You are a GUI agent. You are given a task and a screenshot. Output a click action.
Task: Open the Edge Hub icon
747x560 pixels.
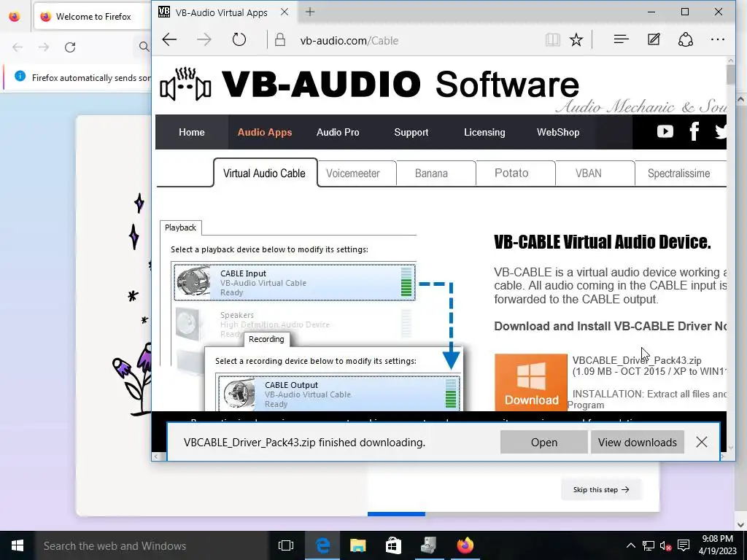(621, 40)
